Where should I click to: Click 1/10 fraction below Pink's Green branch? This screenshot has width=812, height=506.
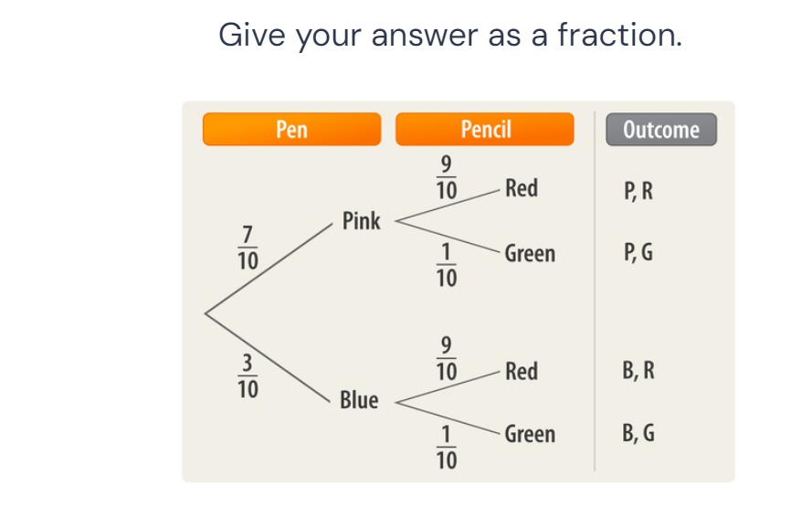pos(447,265)
